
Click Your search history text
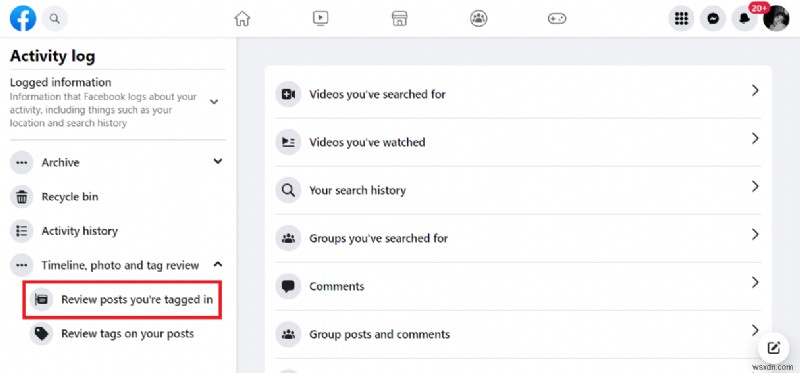pyautogui.click(x=358, y=190)
